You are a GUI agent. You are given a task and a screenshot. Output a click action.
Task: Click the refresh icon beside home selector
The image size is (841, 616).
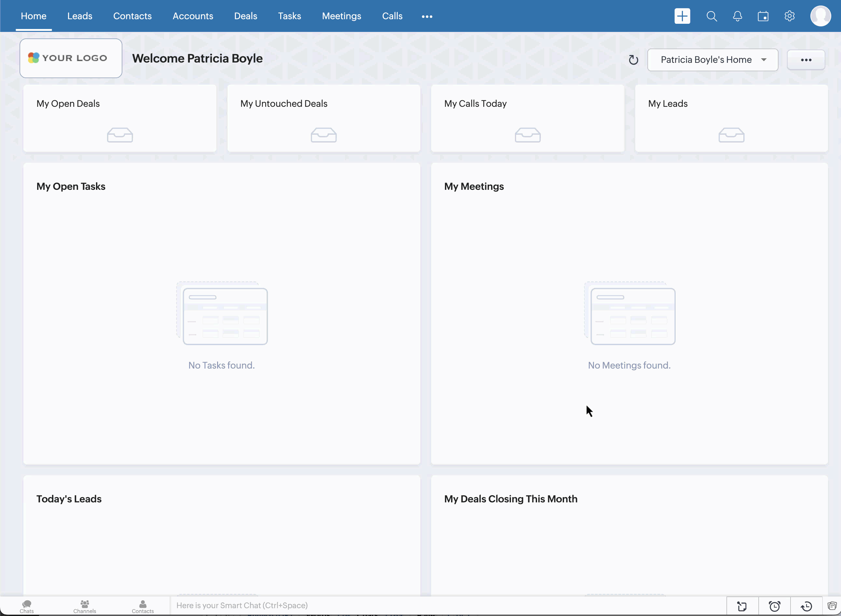point(633,60)
